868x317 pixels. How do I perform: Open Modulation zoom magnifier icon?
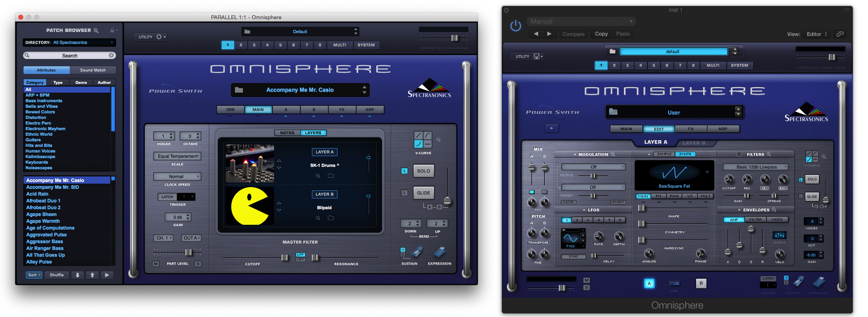point(613,154)
